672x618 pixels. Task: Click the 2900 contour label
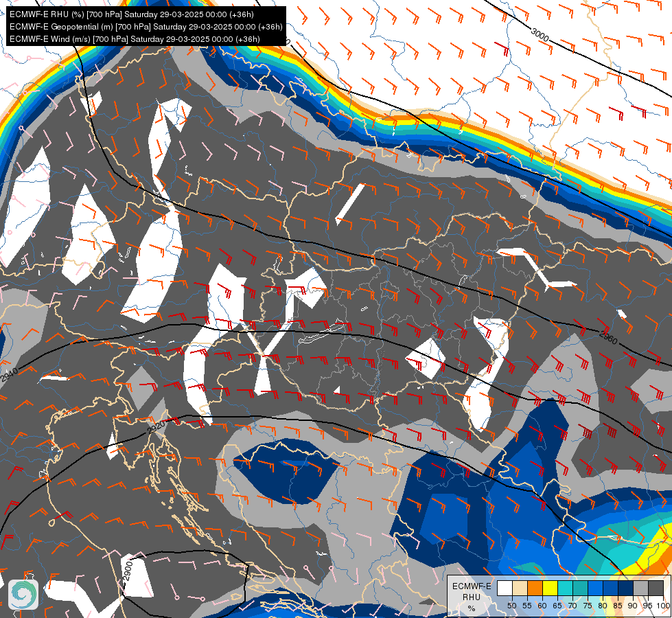click(128, 571)
